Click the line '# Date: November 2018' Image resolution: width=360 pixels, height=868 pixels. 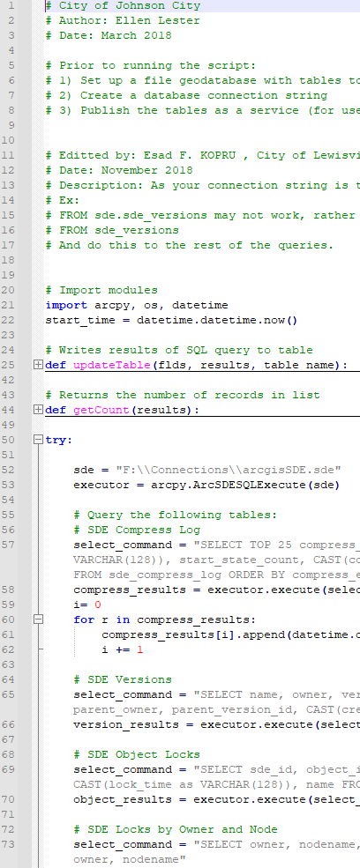[x=119, y=170]
